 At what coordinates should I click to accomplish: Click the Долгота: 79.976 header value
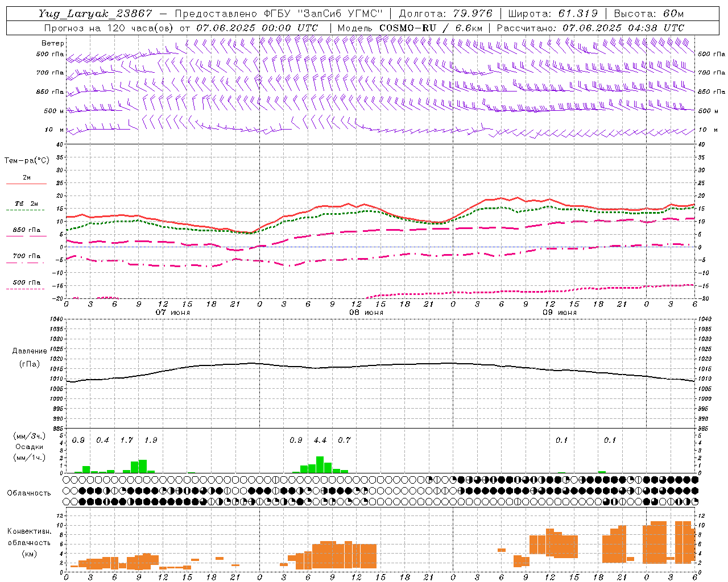(446, 14)
